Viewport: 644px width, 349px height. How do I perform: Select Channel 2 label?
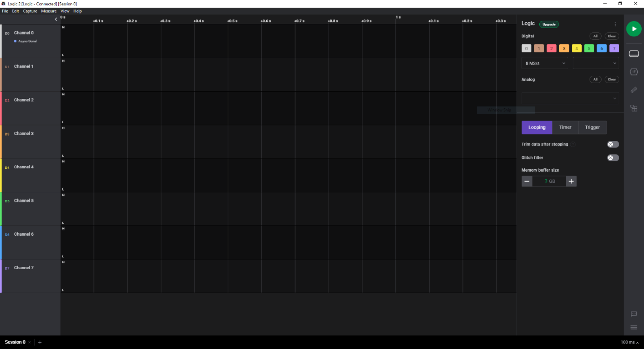pos(24,100)
